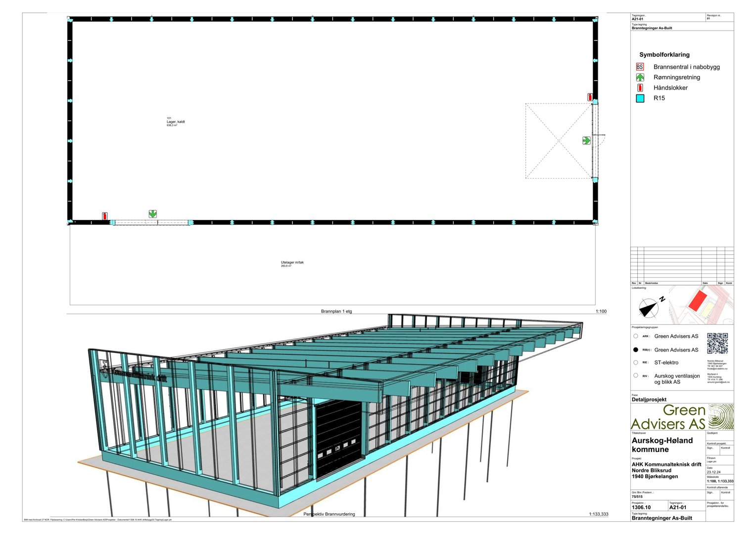Click the cyan R15 color swatch in legend
Image resolution: width=756 pixels, height=534 pixels.
click(x=640, y=98)
